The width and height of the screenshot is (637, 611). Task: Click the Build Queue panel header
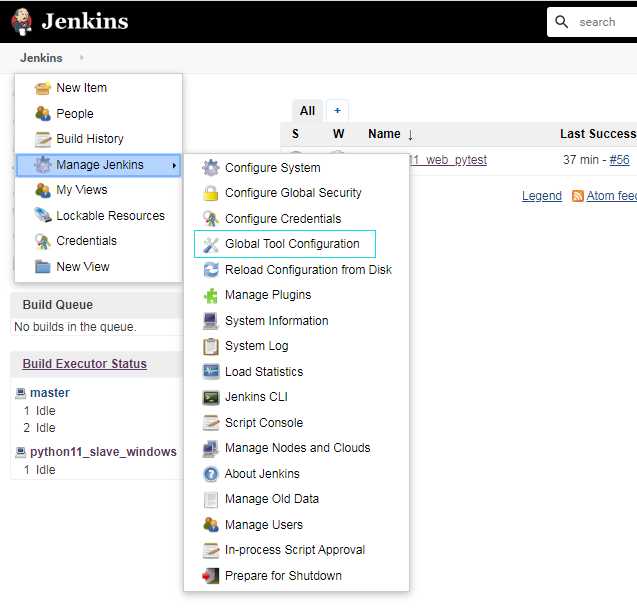click(97, 305)
